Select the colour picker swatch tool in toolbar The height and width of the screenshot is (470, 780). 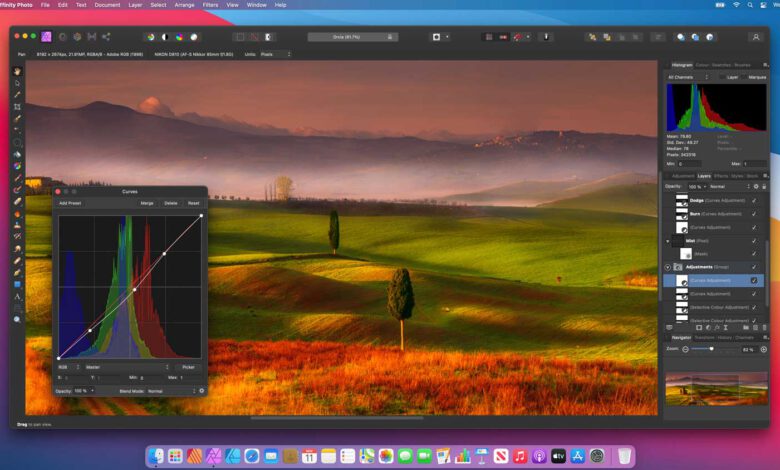coord(17,95)
